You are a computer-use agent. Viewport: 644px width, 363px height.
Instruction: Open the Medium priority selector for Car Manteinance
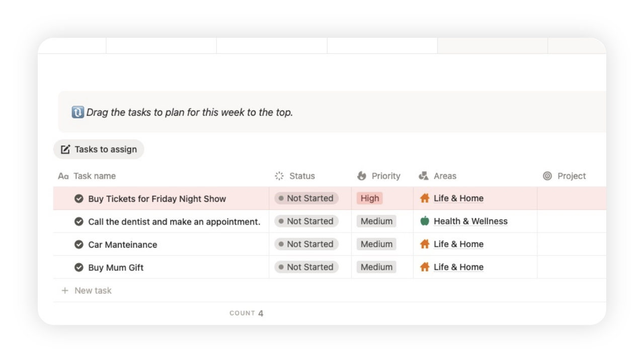click(x=376, y=244)
